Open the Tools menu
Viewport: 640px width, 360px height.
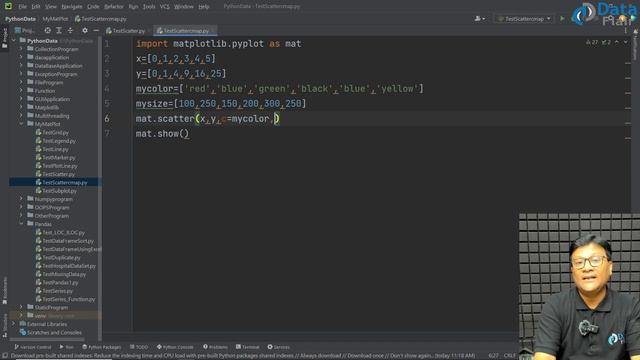[x=149, y=7]
